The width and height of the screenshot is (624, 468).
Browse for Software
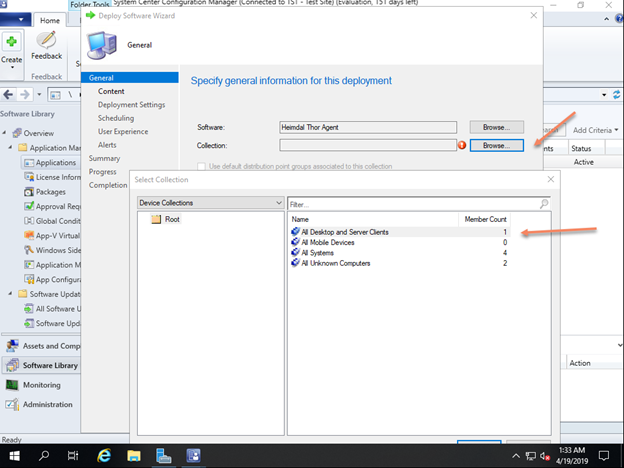[496, 127]
